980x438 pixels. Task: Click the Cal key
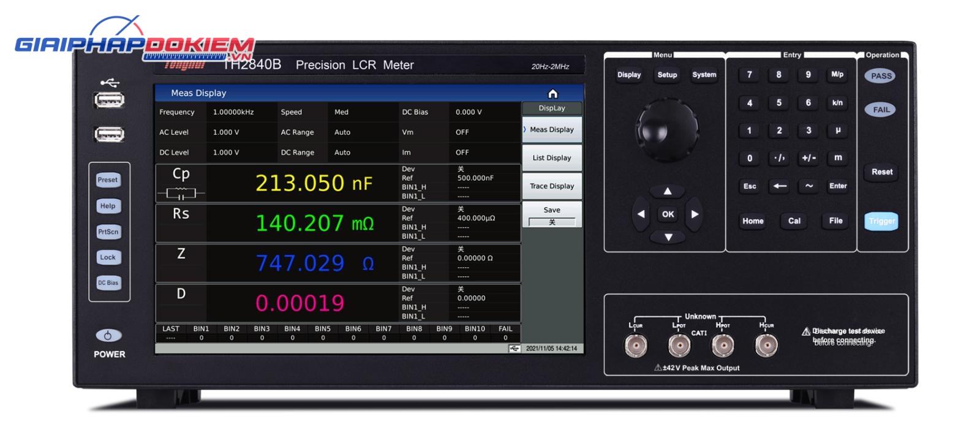point(794,221)
